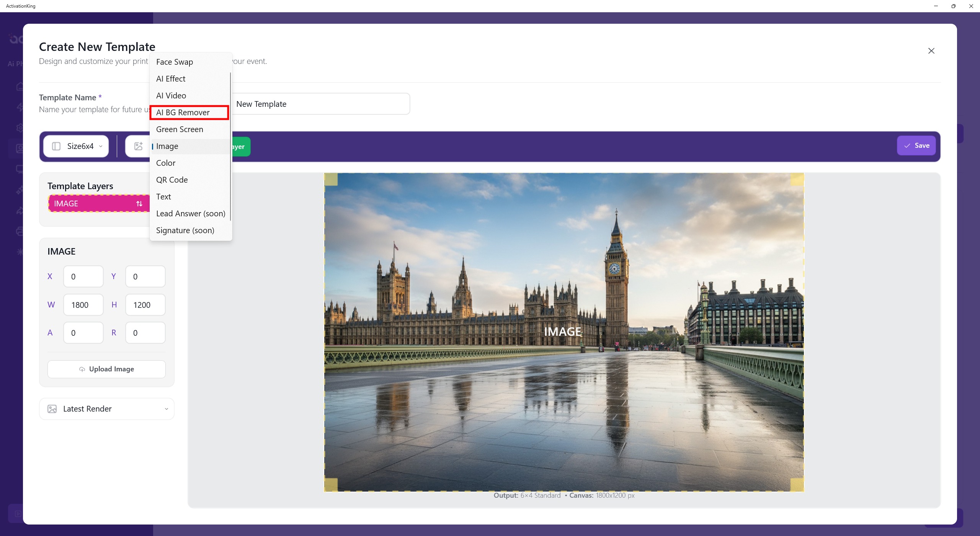Choose Green Screen layer type
Image resolution: width=980 pixels, height=536 pixels.
point(180,129)
